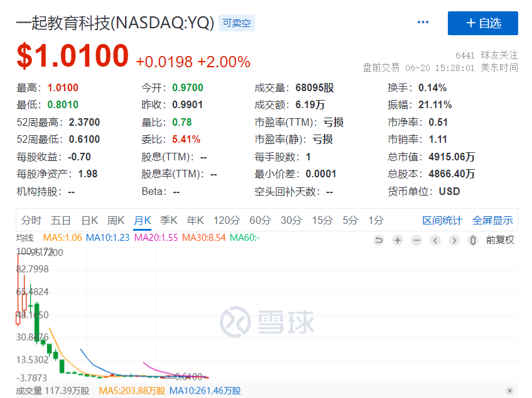
Task: Add the stock with the 自选 button
Action: pyautogui.click(x=482, y=23)
